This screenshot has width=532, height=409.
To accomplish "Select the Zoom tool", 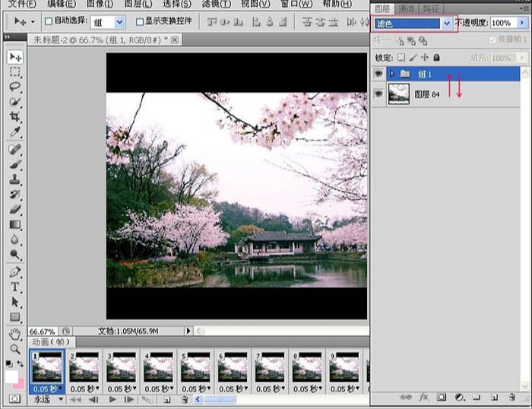I will point(15,349).
